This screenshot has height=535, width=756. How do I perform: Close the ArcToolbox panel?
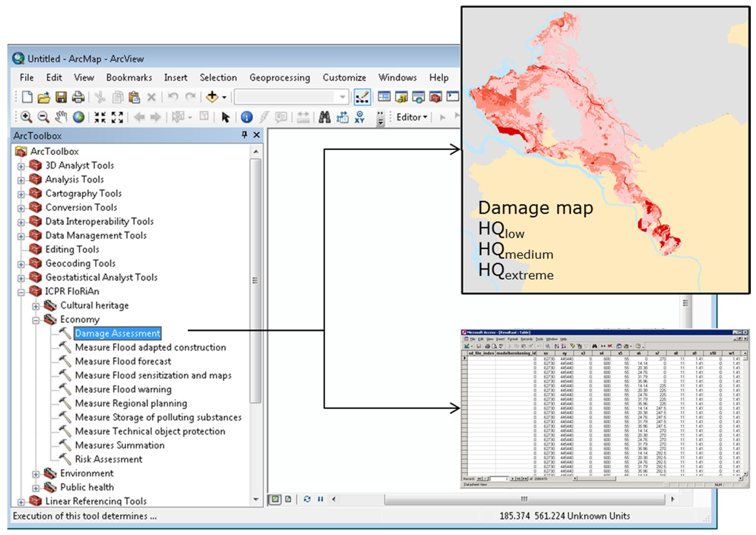coord(256,135)
